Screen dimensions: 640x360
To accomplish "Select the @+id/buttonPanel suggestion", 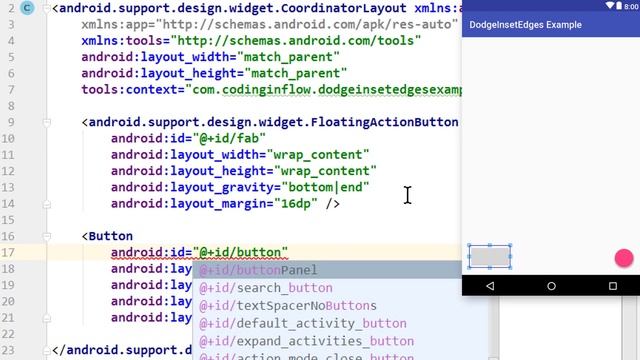I will coord(327,270).
